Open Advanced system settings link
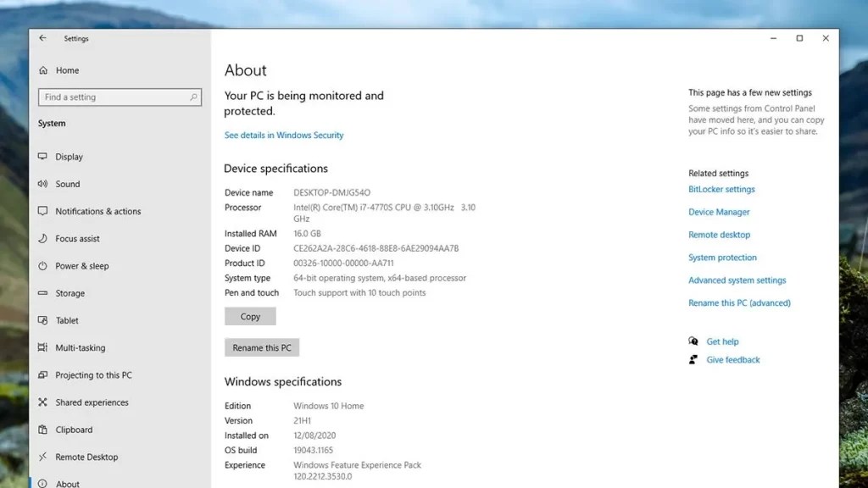This screenshot has height=488, width=868. [737, 280]
